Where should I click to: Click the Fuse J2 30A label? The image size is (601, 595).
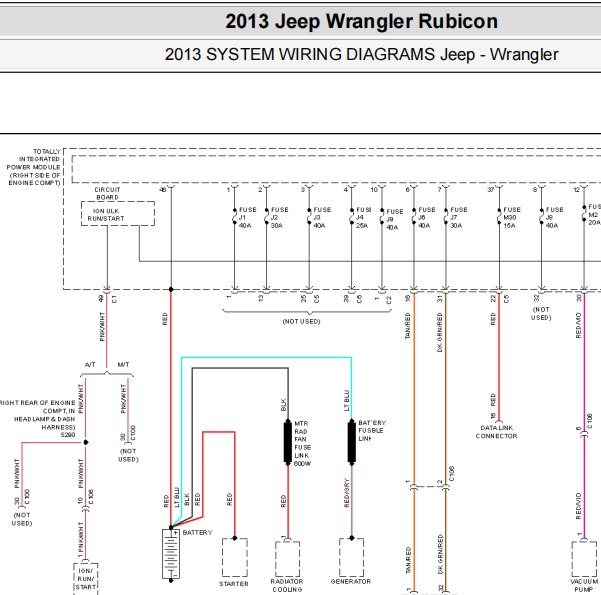point(279,217)
